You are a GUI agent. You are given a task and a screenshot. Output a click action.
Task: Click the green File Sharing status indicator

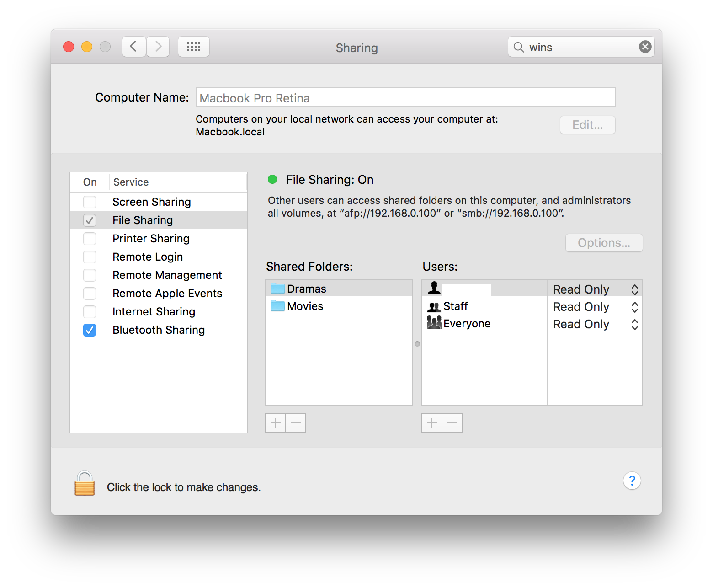pos(272,179)
